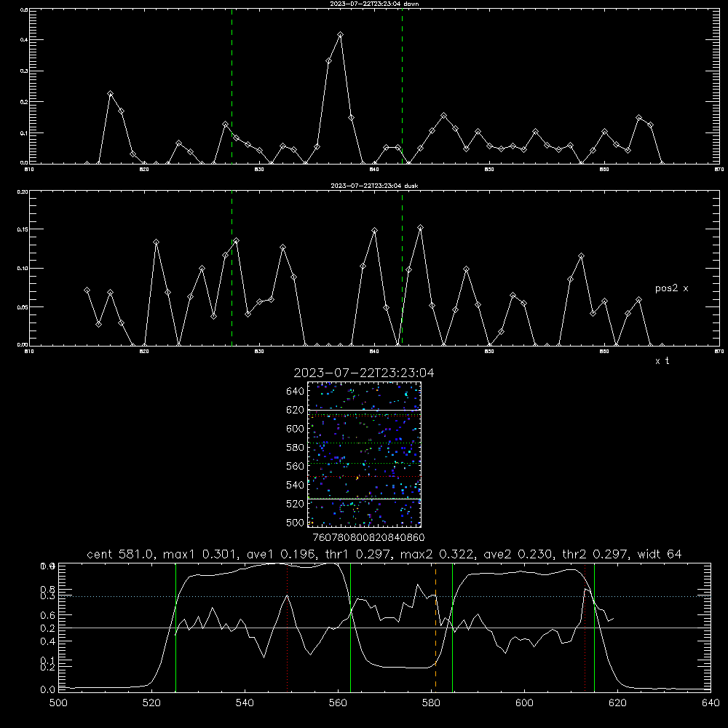The image size is (728, 728).
Task: Click x-axis label 520 of the bottom plot
Action: pos(151,703)
